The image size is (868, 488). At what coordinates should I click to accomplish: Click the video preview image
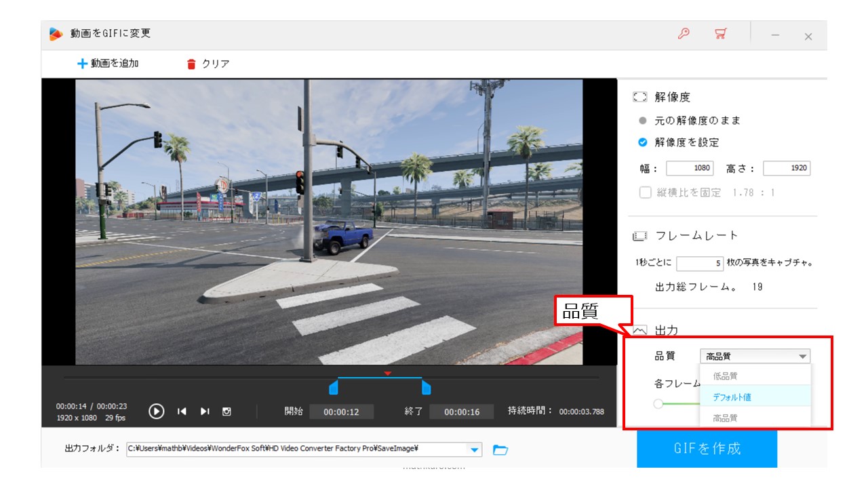[329, 222]
